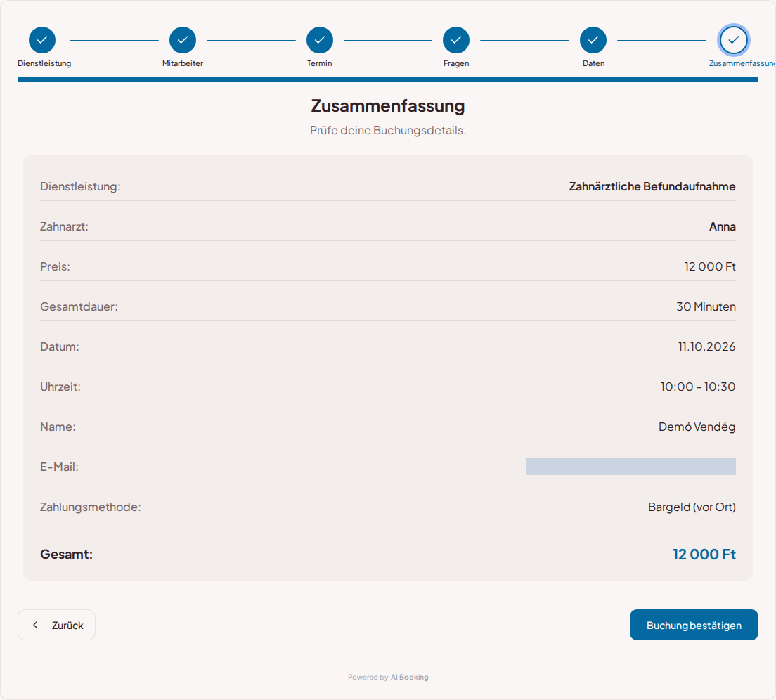Click the Zusammenfassung heading
The image size is (776, 700).
pos(388,106)
